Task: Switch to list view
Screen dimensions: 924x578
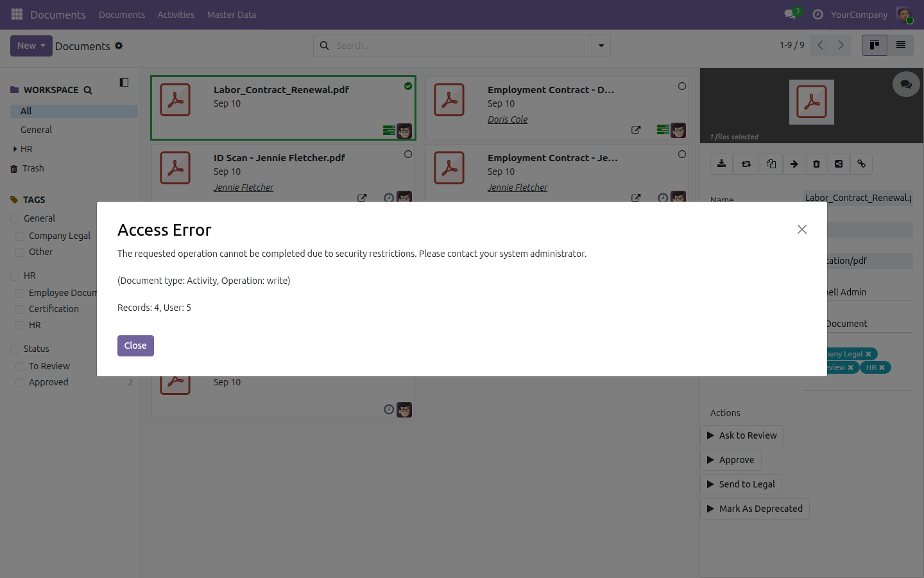Action: point(901,45)
